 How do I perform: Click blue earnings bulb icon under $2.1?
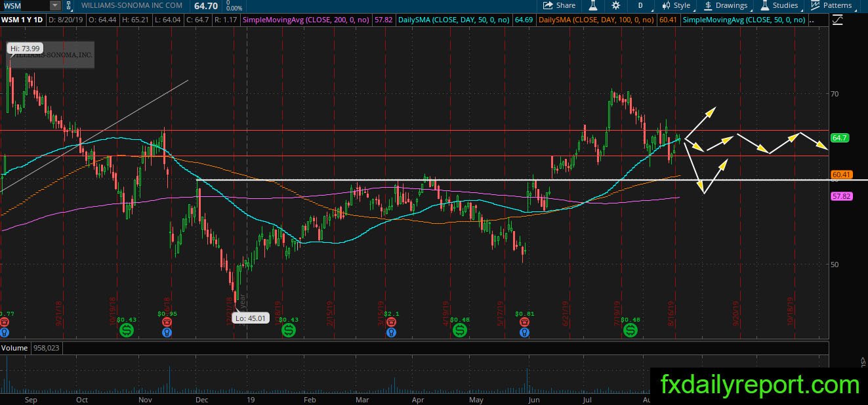coord(392,332)
